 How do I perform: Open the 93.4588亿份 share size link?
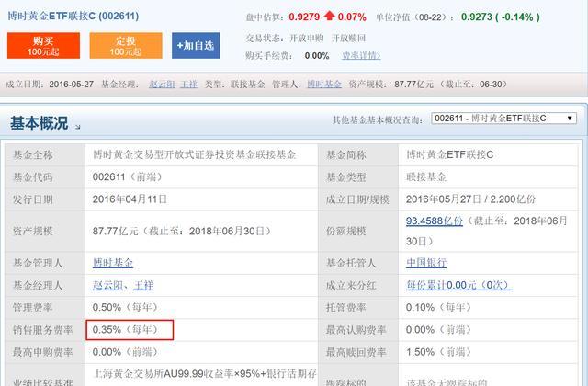[435, 221]
